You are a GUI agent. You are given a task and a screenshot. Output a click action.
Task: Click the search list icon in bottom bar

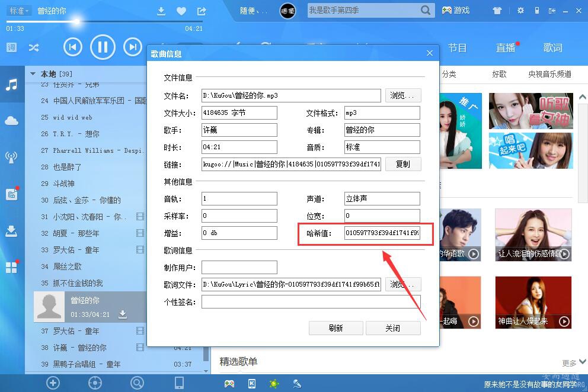pos(138,383)
